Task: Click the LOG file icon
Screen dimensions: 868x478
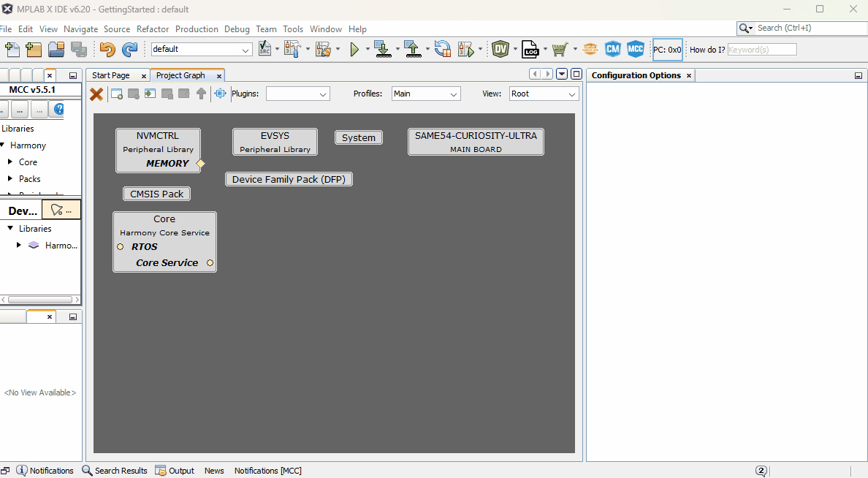Action: coord(530,49)
